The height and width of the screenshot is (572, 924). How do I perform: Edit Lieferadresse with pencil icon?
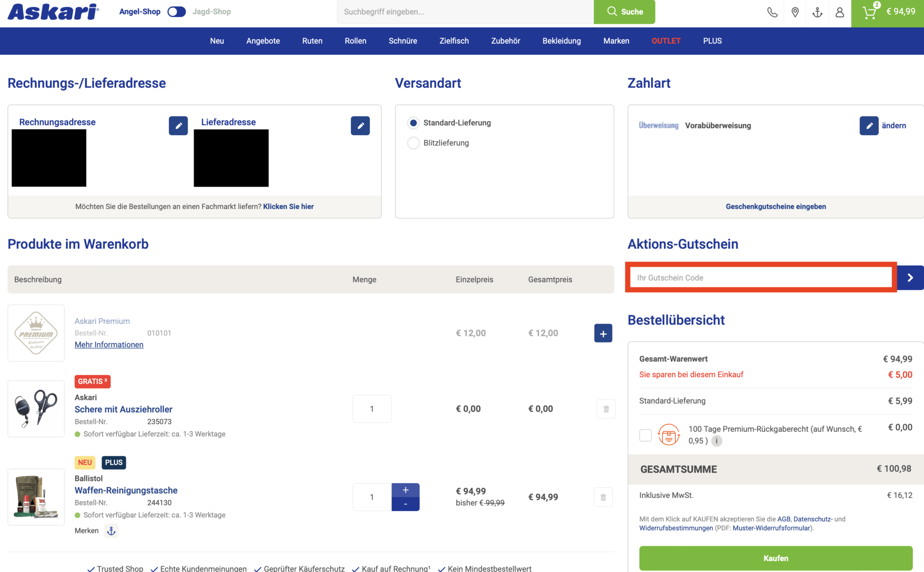click(x=360, y=125)
